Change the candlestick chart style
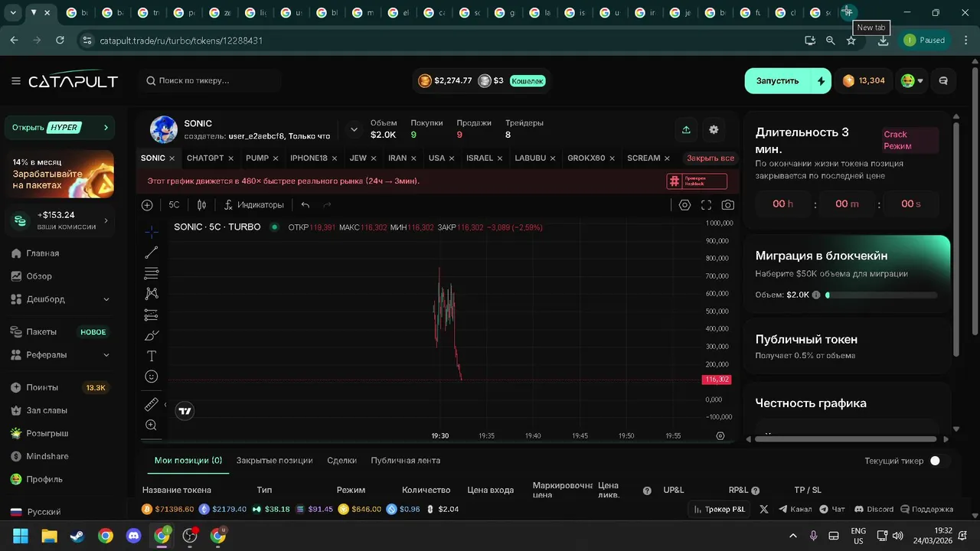The image size is (980, 551). coord(201,205)
